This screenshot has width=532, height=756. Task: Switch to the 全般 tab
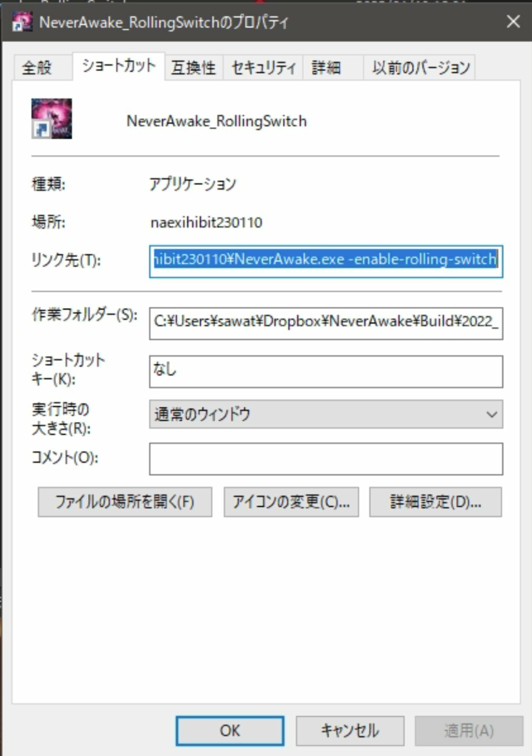point(37,68)
